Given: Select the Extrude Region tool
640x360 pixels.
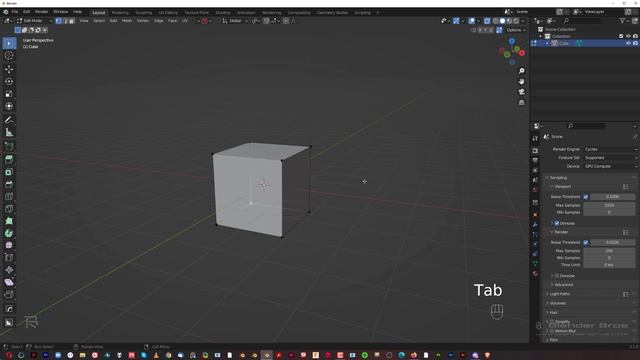Looking at the screenshot, I should pyautogui.click(x=9, y=160).
